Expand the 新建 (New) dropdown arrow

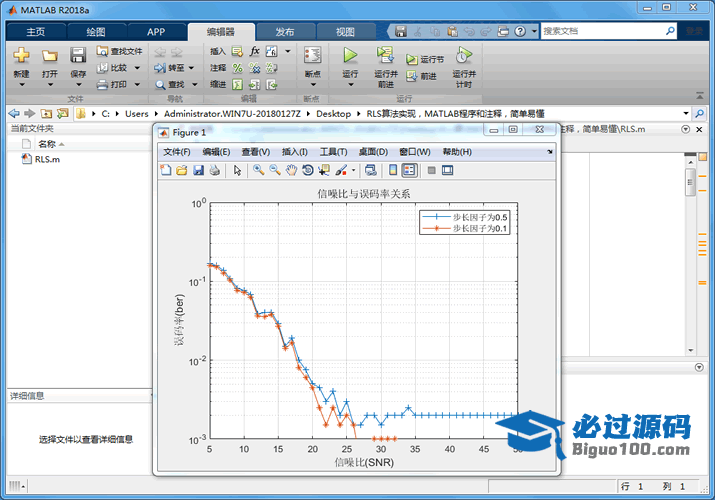point(21,85)
